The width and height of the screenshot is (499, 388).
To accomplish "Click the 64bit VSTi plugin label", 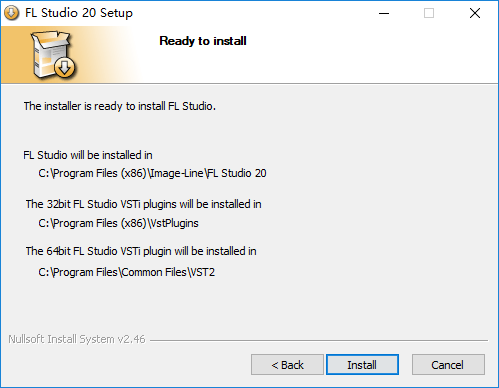I will tap(141, 251).
